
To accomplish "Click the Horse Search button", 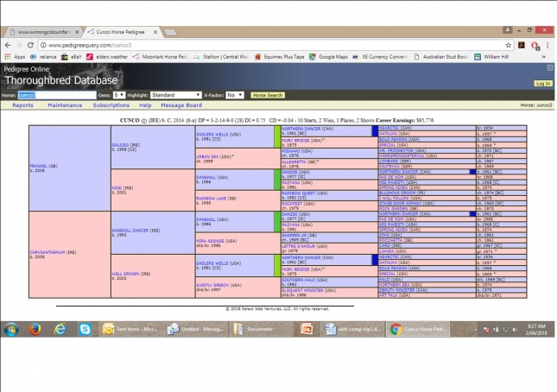I will (268, 95).
